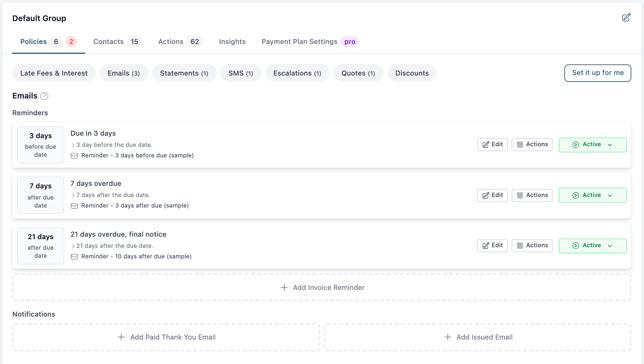Image resolution: width=644 pixels, height=364 pixels.
Task: Expand the '7 days after the due date' chevron
Action: pyautogui.click(x=73, y=195)
